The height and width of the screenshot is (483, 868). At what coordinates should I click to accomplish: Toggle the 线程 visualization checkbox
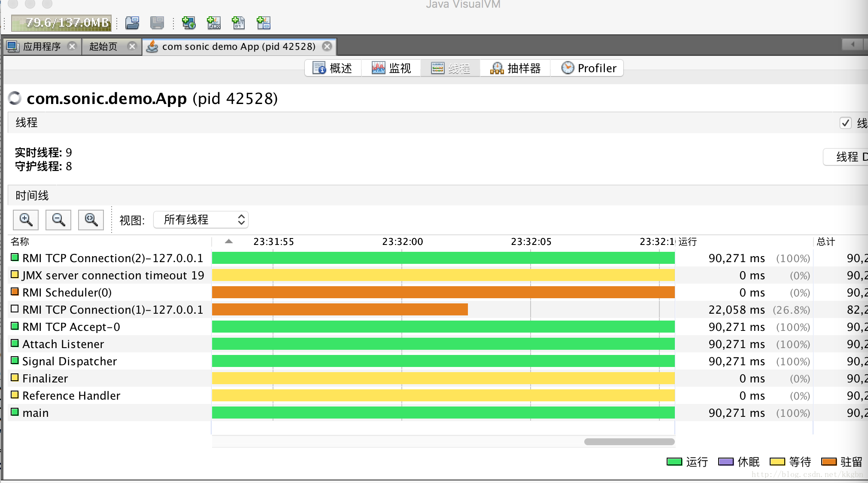click(845, 123)
